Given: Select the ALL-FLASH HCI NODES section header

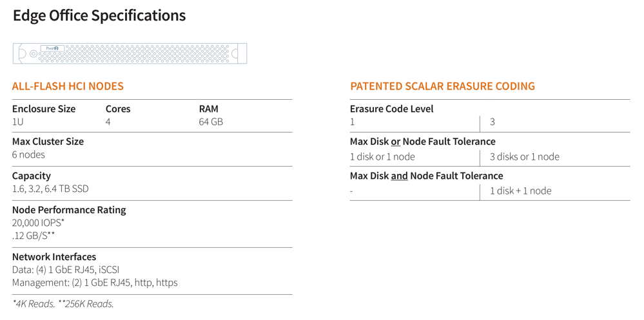Looking at the screenshot, I should click(x=68, y=86).
